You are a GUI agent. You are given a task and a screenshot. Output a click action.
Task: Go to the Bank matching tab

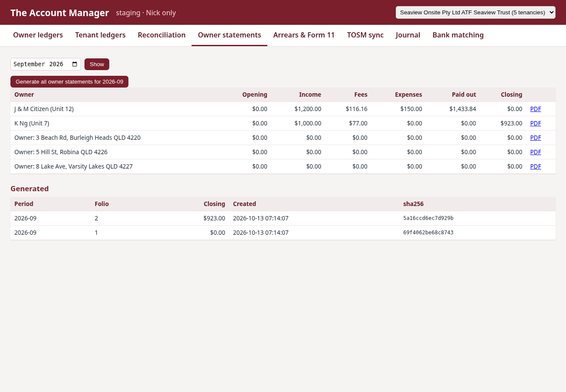tap(458, 35)
